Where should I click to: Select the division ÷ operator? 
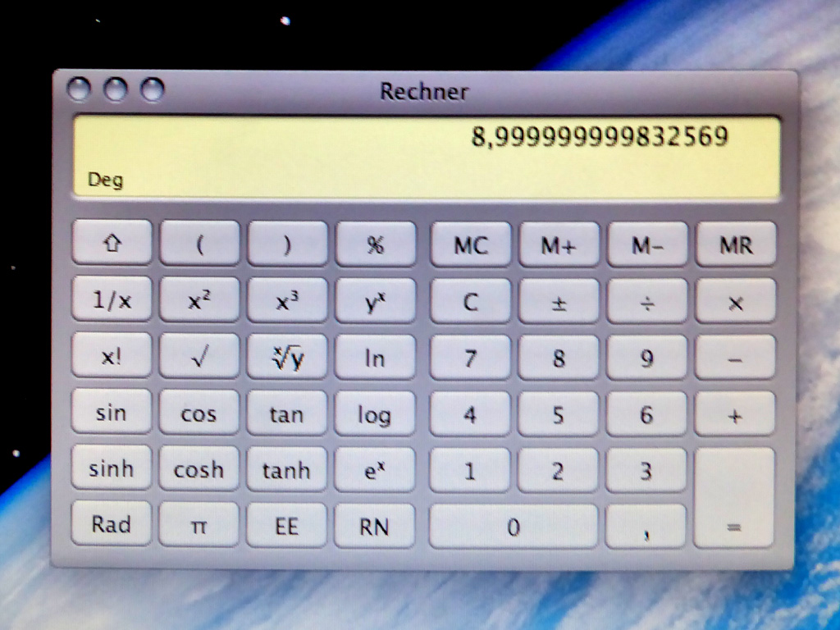(647, 302)
